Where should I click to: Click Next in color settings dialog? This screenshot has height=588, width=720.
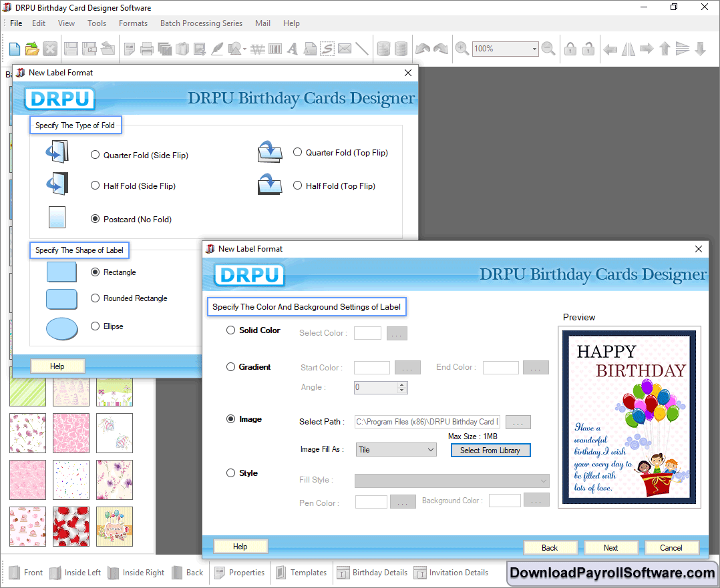click(610, 547)
